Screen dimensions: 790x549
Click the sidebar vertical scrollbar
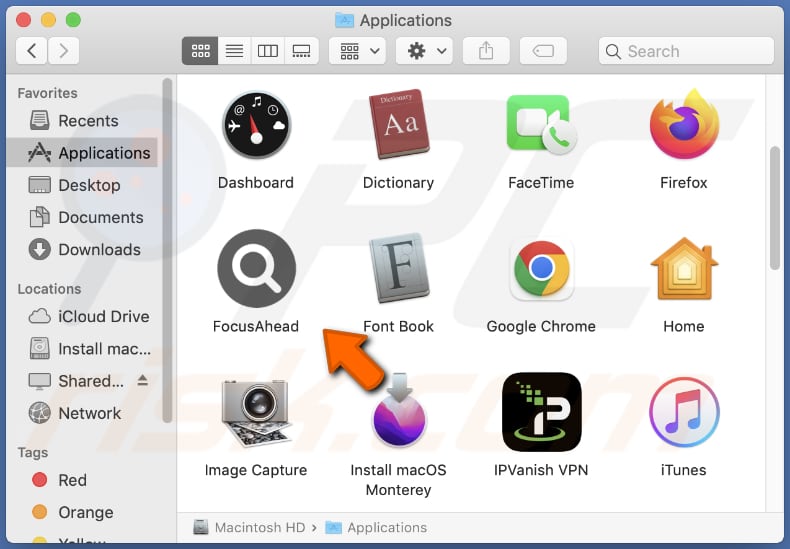167,250
